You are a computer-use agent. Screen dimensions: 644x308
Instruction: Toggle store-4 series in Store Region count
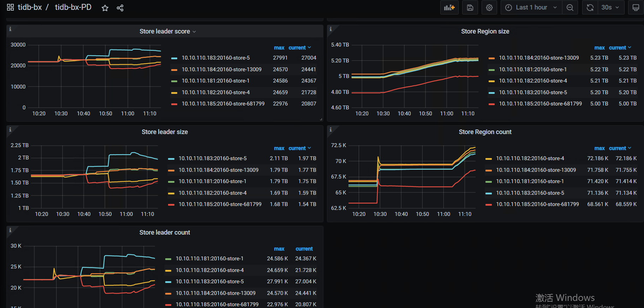pos(530,158)
